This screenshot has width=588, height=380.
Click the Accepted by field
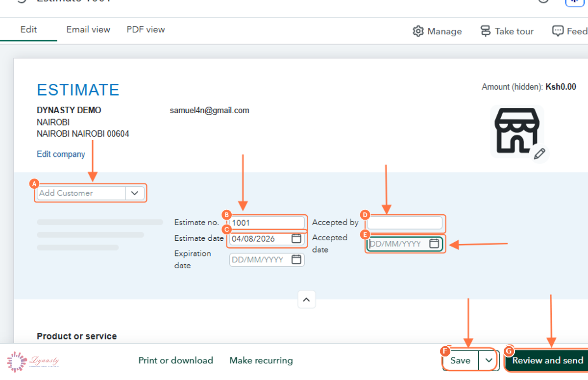coord(405,223)
